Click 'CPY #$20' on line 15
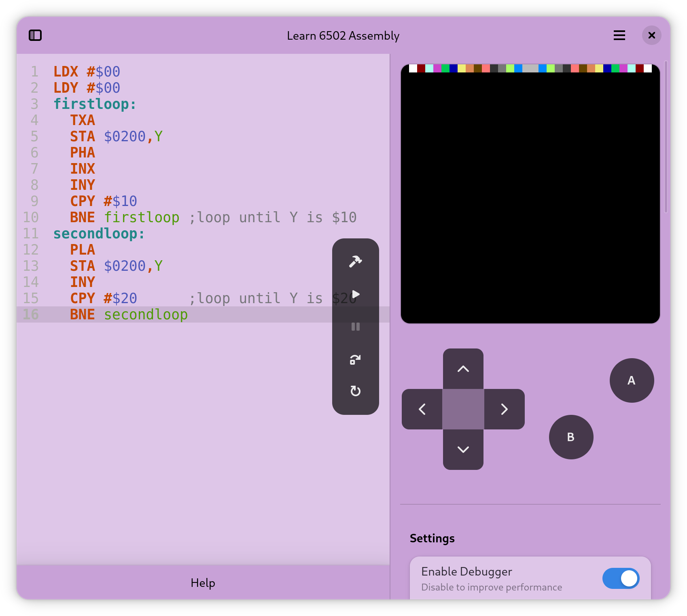687x616 pixels. coord(104,298)
